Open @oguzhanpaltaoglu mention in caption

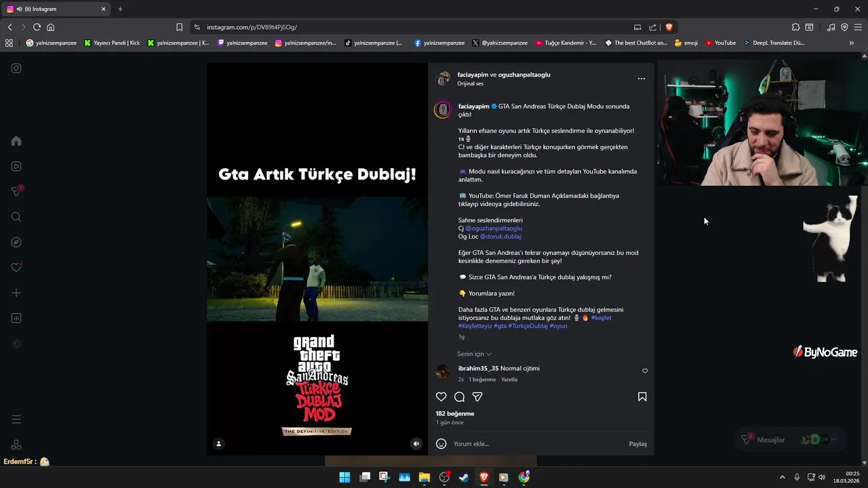[x=494, y=228]
